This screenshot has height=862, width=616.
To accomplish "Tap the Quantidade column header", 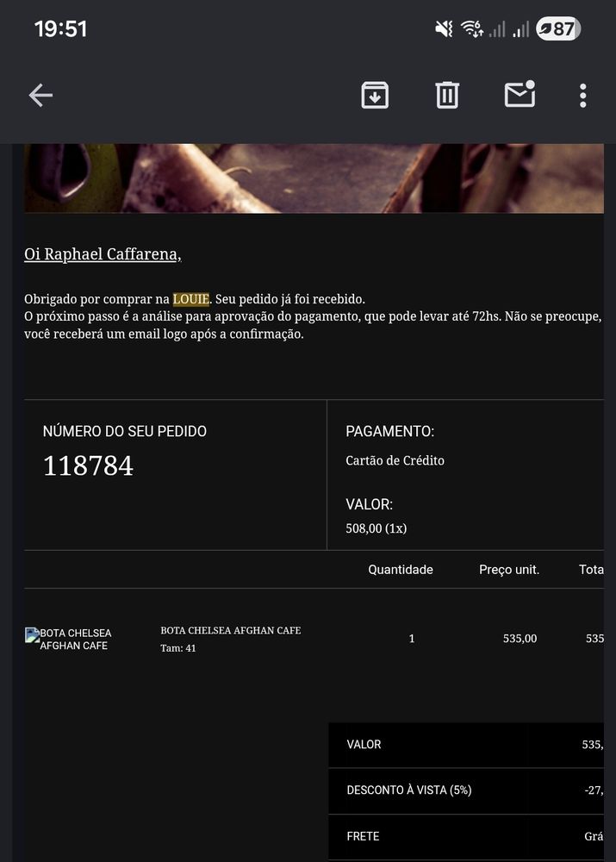I will point(401,570).
